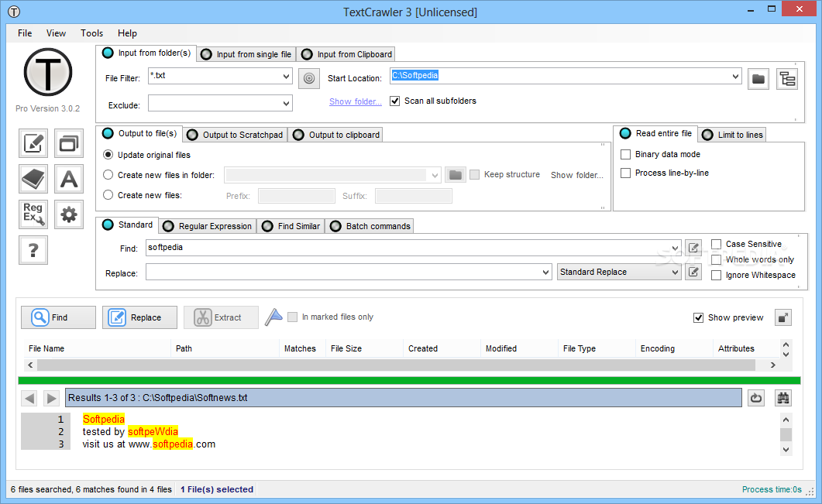822x504 pixels.
Task: Check Ignore Whitespace option
Action: pos(716,275)
